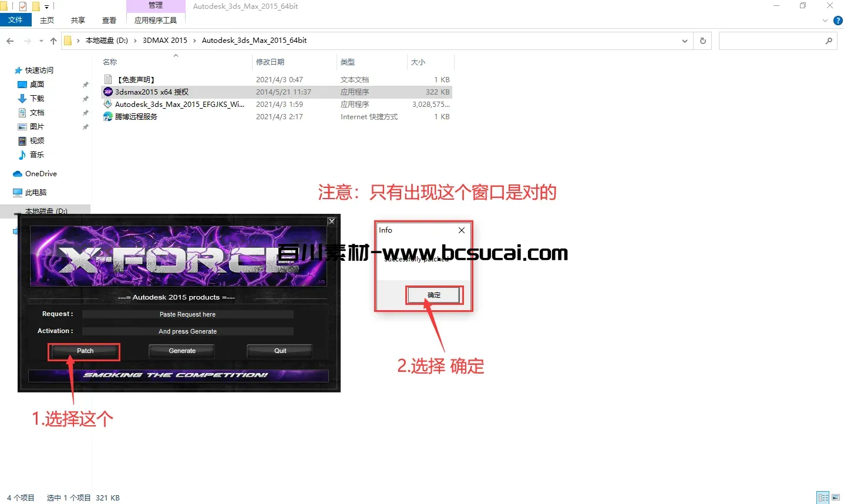Open 视频 in quick access
Viewport: 844px width, 504px height.
pos(36,140)
